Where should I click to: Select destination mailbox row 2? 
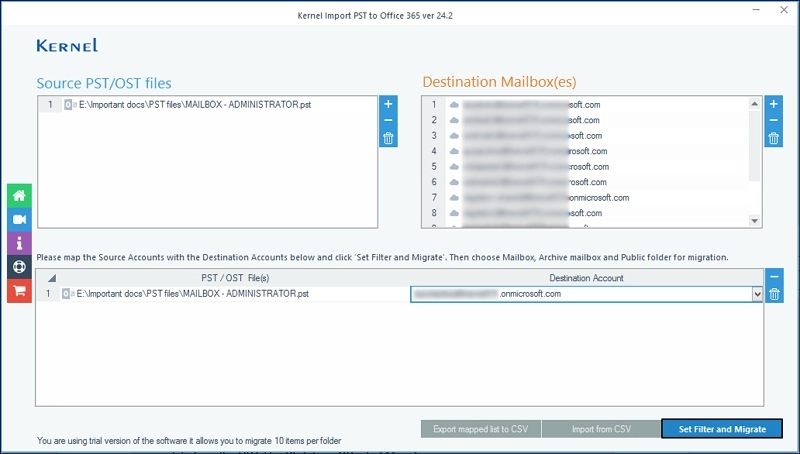(x=585, y=120)
